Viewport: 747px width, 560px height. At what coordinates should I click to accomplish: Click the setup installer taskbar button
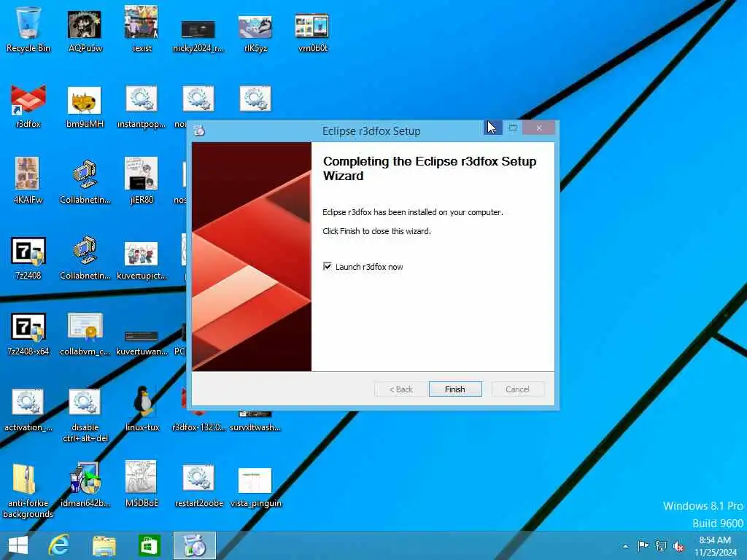(x=194, y=545)
